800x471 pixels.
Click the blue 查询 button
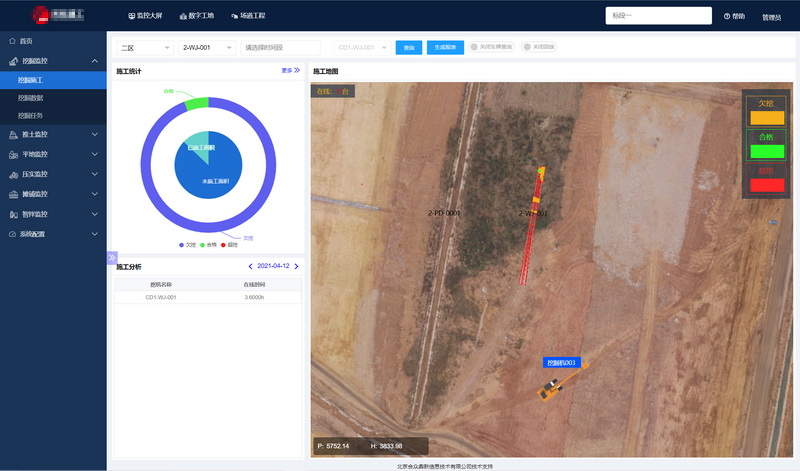[x=409, y=48]
